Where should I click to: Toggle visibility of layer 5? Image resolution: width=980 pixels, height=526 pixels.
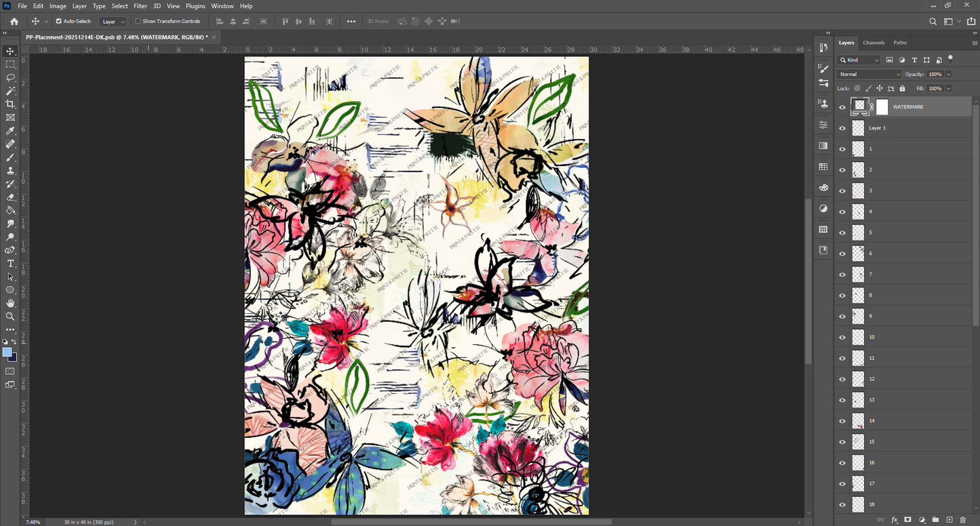point(842,232)
